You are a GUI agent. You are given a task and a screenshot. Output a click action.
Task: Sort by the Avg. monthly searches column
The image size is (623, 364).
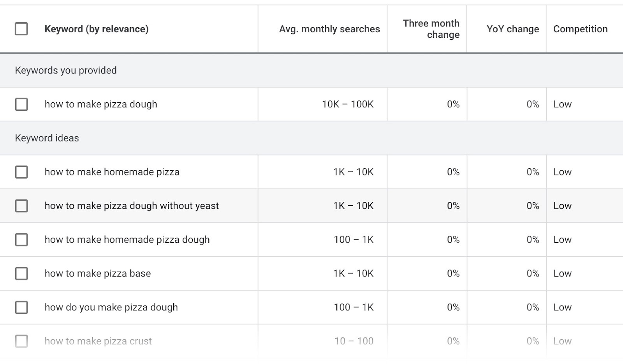[x=329, y=29]
